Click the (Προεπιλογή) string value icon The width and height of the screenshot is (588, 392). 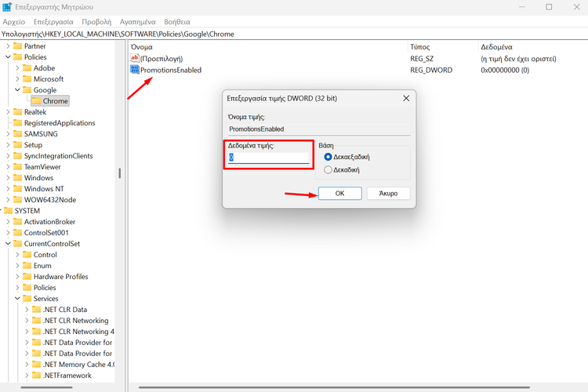135,58
